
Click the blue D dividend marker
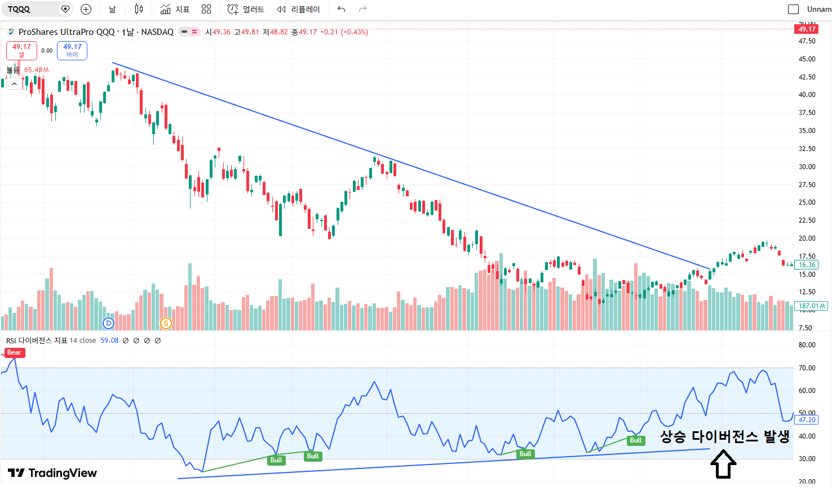click(x=109, y=323)
